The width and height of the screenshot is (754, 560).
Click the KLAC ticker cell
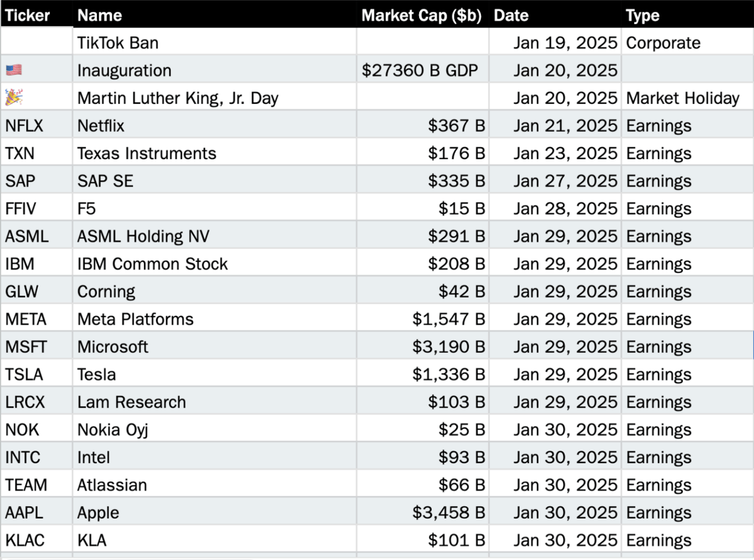37,540
